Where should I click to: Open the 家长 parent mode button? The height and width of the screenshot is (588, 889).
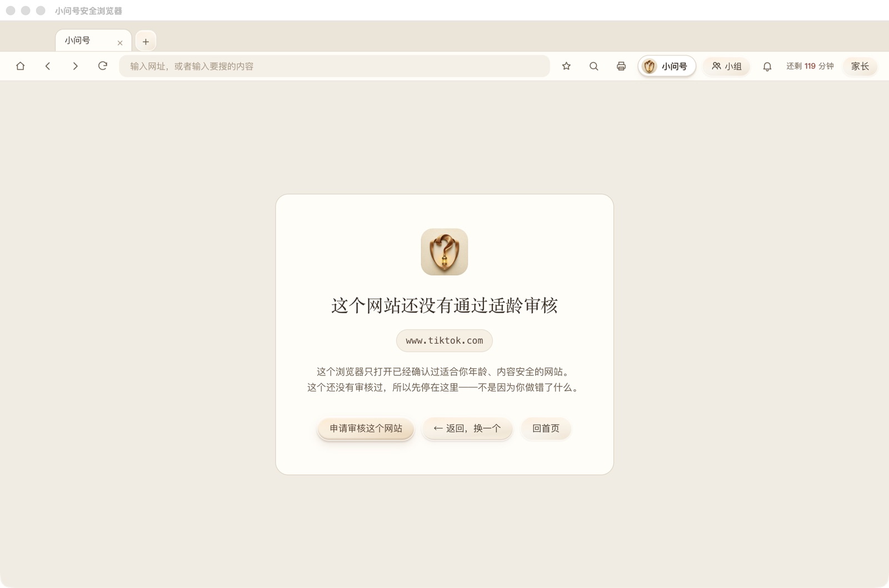tap(860, 66)
